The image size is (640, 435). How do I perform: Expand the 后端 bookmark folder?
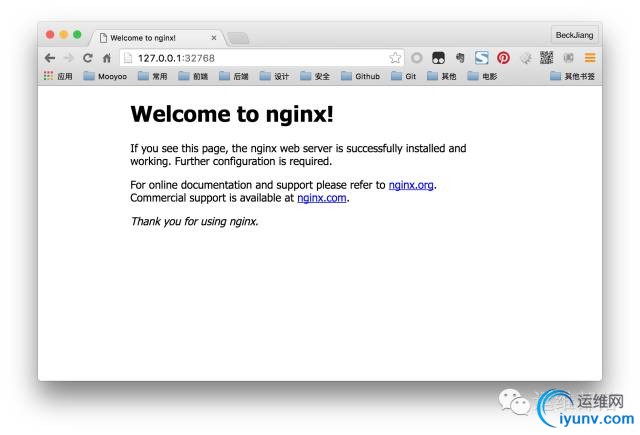point(233,76)
